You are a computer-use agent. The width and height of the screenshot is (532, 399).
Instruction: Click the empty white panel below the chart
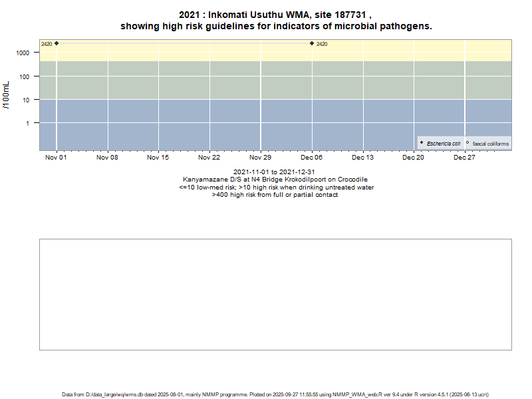275,294
